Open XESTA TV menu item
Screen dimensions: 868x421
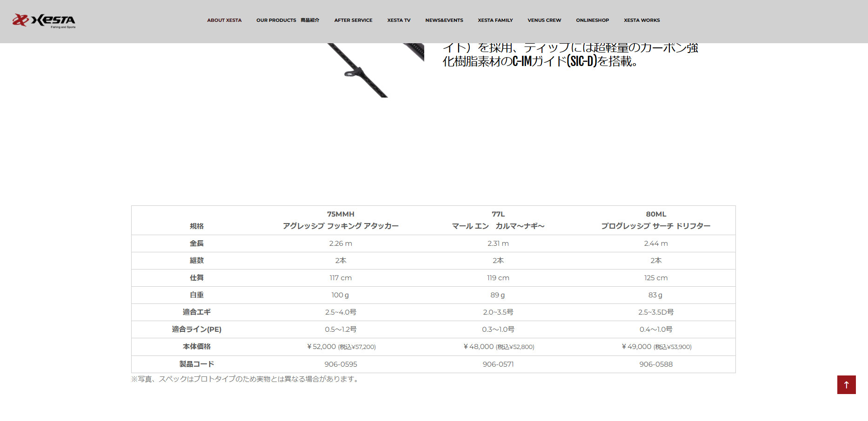click(x=399, y=20)
